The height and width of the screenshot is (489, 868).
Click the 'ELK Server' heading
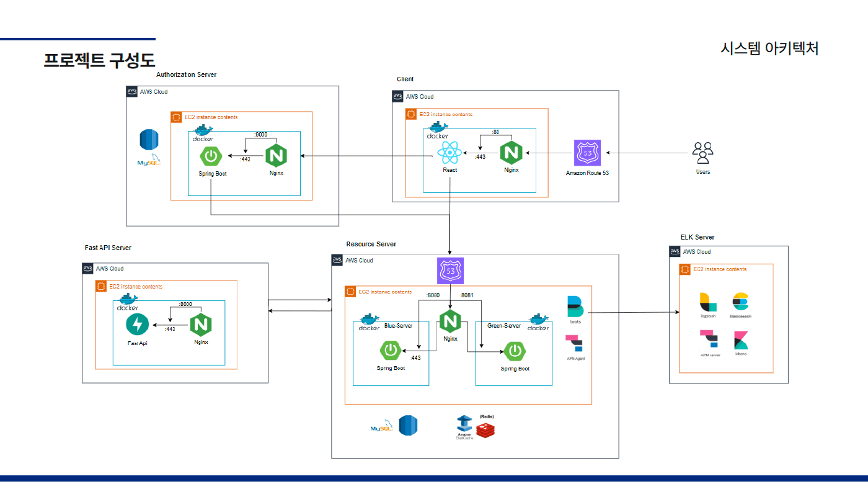coord(697,237)
